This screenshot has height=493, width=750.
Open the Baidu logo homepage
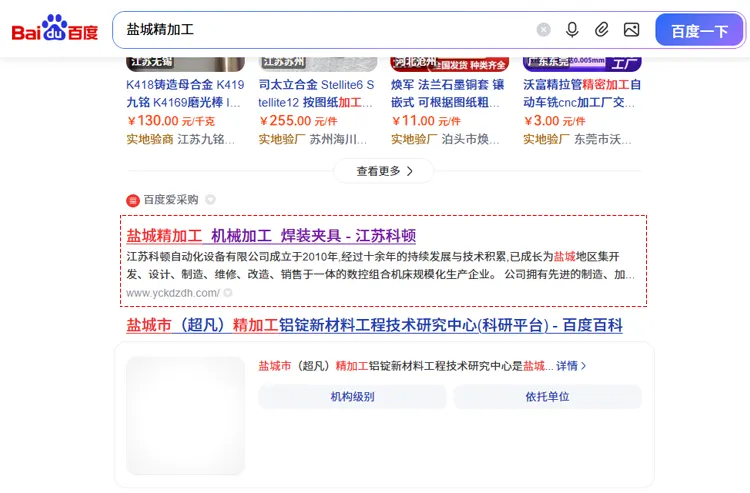click(55, 29)
